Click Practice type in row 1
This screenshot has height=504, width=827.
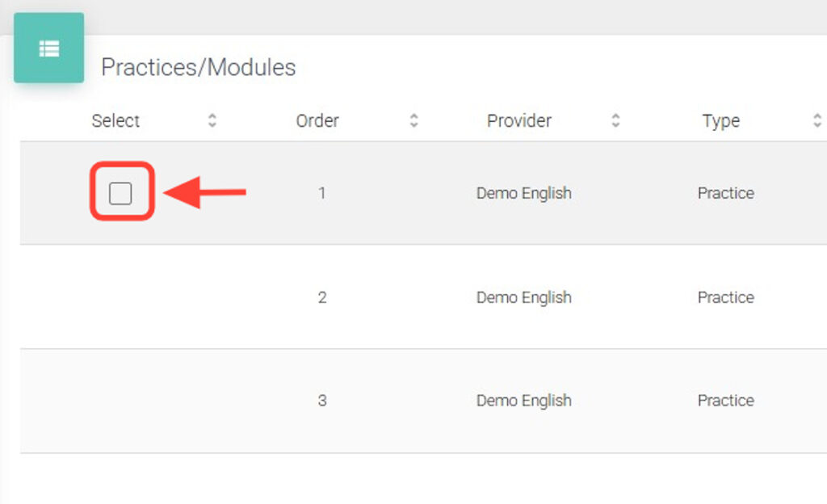click(x=725, y=193)
